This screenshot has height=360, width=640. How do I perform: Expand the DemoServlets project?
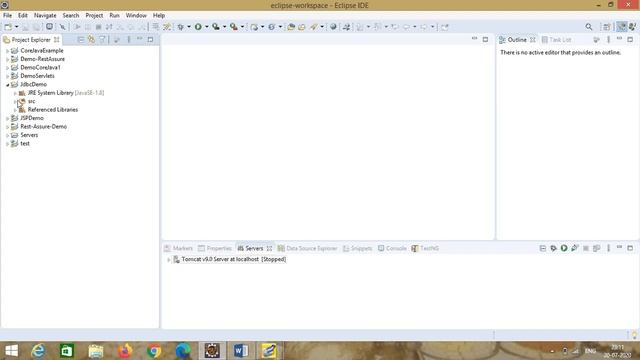[x=7, y=76]
